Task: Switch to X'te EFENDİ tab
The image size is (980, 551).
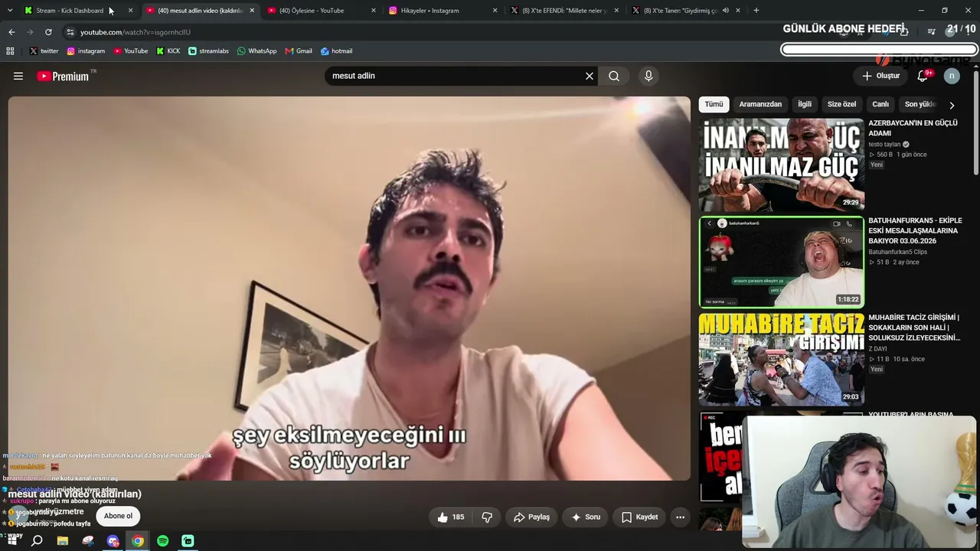Action: click(565, 11)
